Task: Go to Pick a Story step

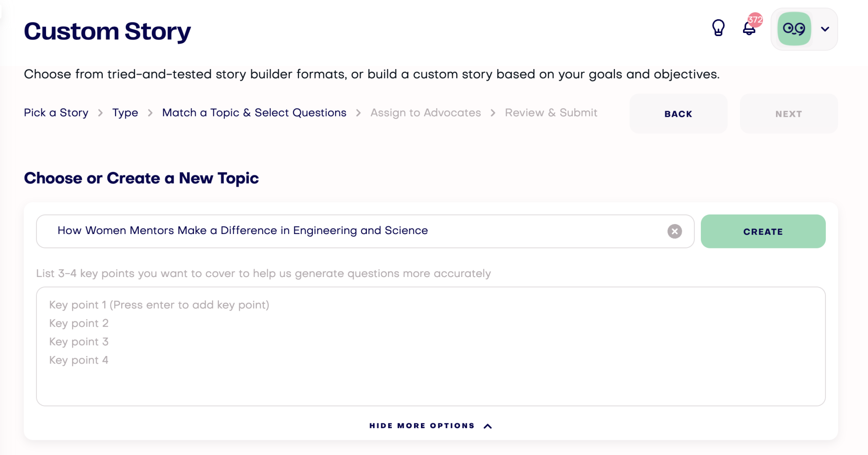Action: pos(56,113)
